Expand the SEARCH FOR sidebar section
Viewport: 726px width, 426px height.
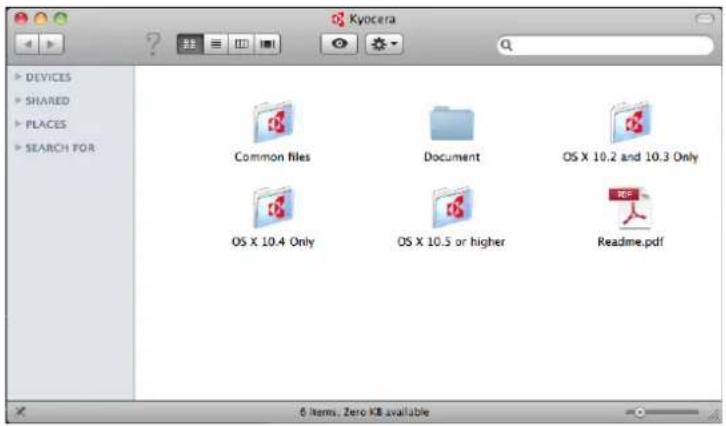(18, 147)
